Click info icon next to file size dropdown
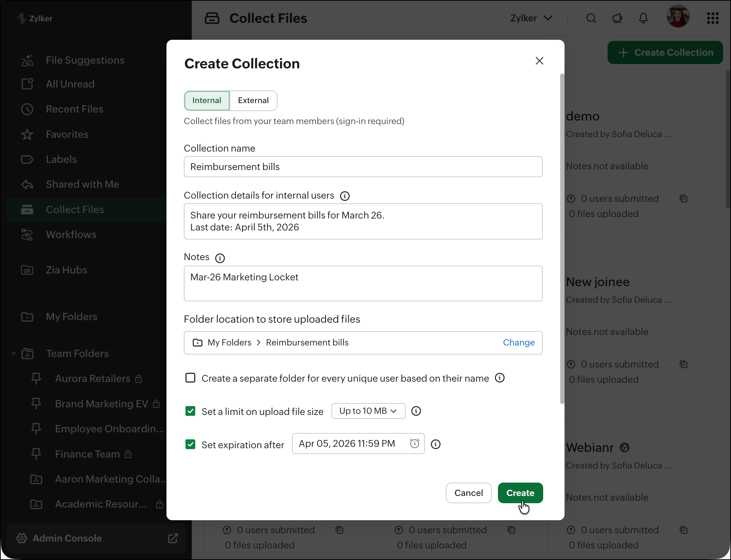 click(416, 411)
